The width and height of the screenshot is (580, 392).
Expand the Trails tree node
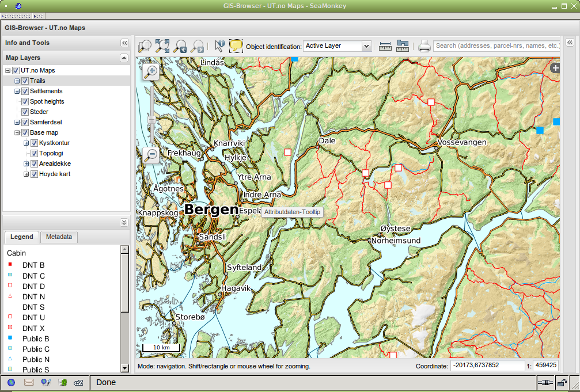point(17,81)
